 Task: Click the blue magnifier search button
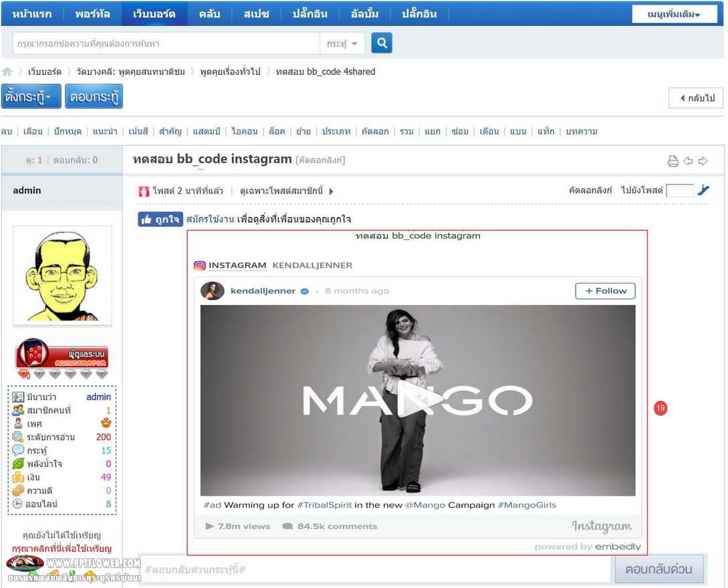point(382,43)
